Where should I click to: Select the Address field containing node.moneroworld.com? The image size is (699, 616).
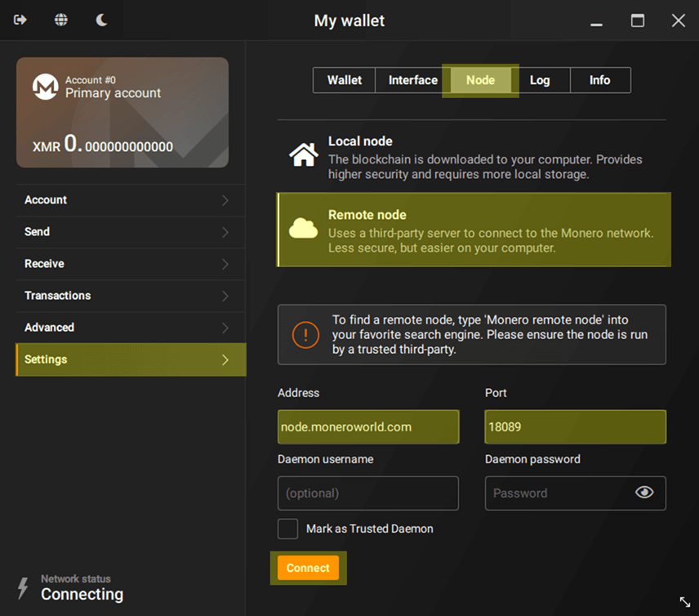367,426
